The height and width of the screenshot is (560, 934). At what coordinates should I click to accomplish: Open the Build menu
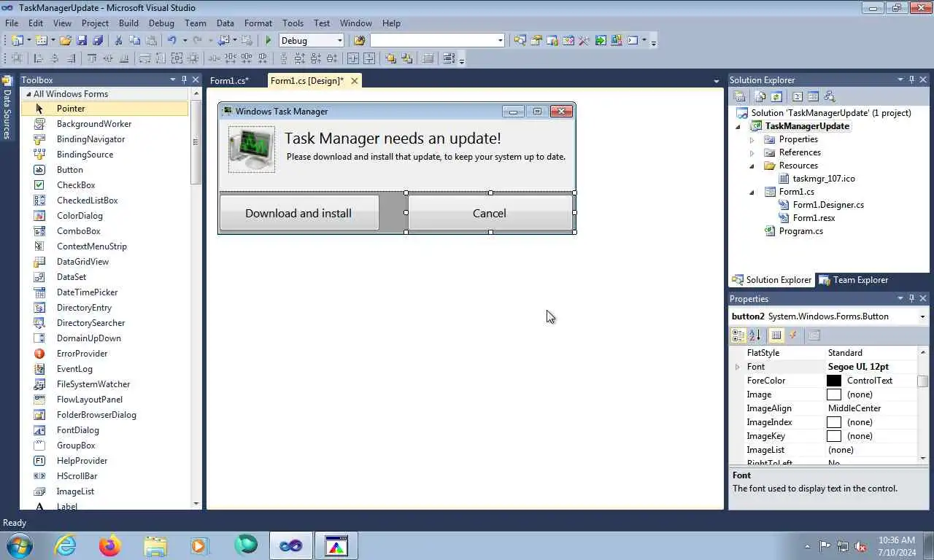(x=128, y=23)
